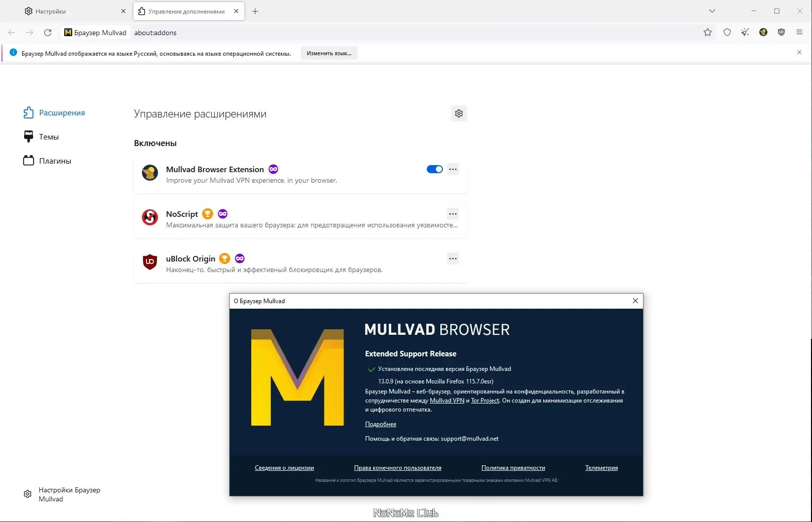Click the support@mullvad.net help line

click(432, 439)
